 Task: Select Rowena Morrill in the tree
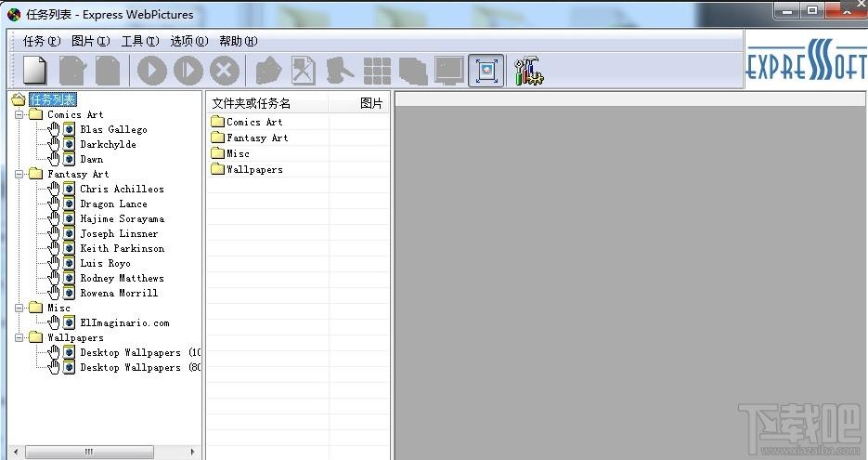tap(119, 293)
